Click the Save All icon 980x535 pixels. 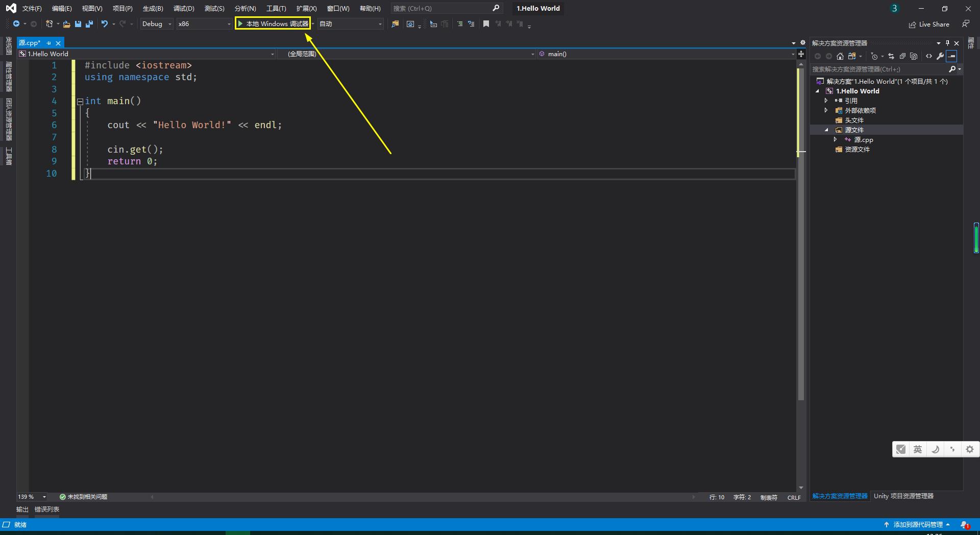pyautogui.click(x=89, y=24)
